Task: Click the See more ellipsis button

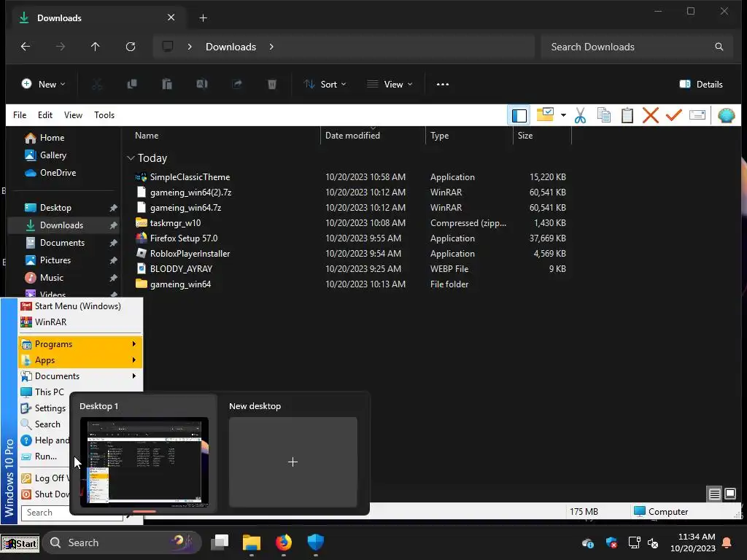Action: (443, 85)
